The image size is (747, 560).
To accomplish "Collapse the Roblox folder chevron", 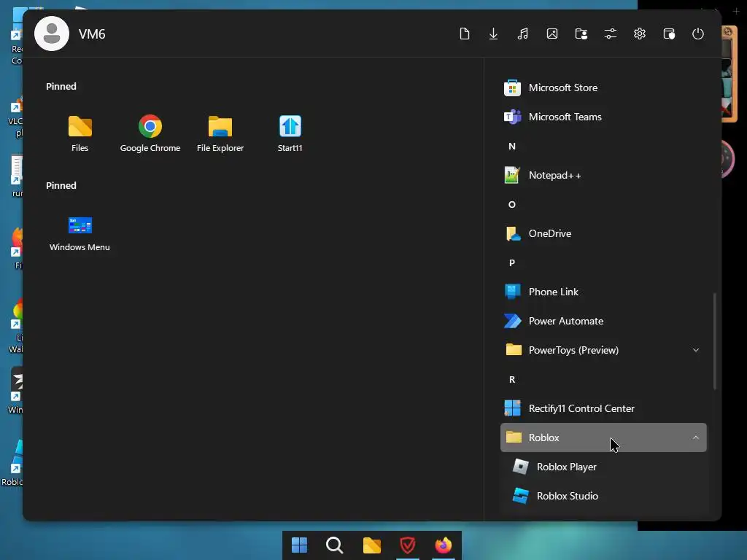I will (x=696, y=437).
